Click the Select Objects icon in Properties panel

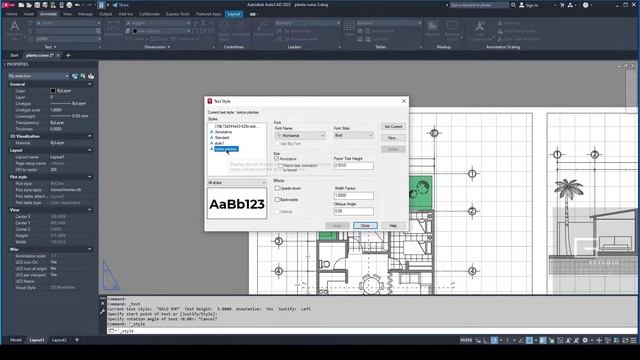83,76
